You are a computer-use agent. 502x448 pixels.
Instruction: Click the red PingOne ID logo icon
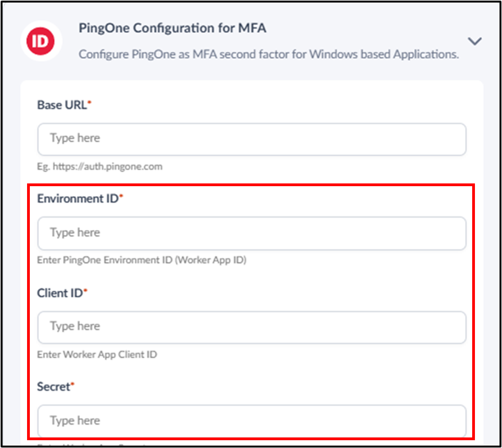[41, 41]
